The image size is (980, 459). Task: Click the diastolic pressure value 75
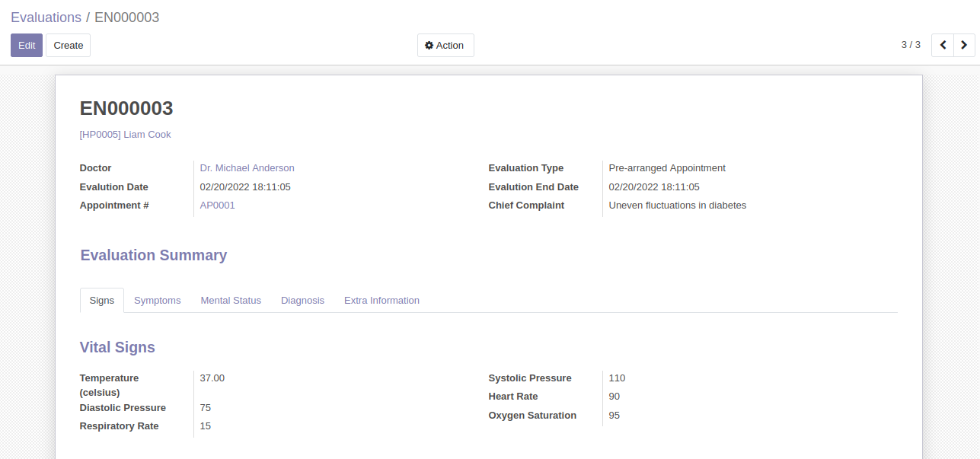click(x=206, y=408)
